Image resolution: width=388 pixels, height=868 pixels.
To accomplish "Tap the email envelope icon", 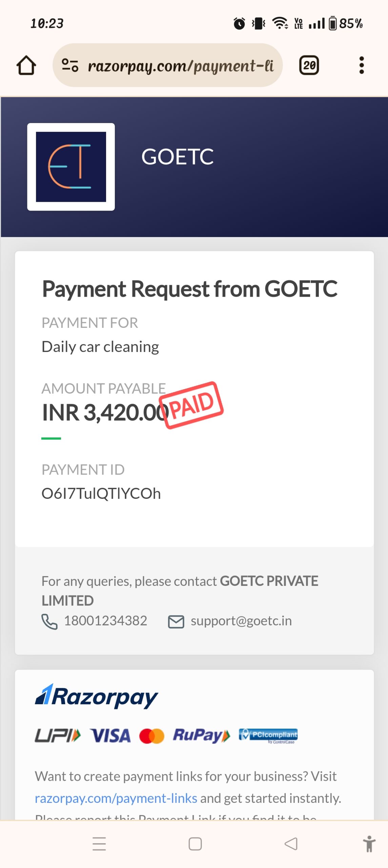I will pos(176,622).
